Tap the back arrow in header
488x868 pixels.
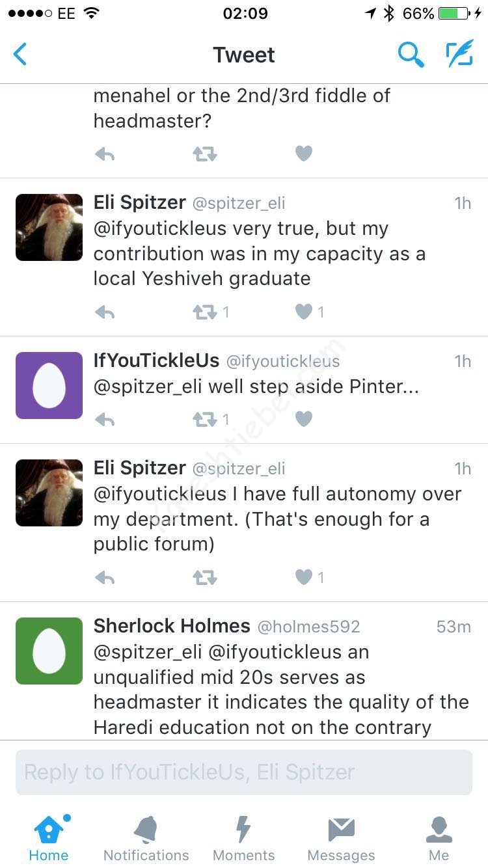[21, 55]
